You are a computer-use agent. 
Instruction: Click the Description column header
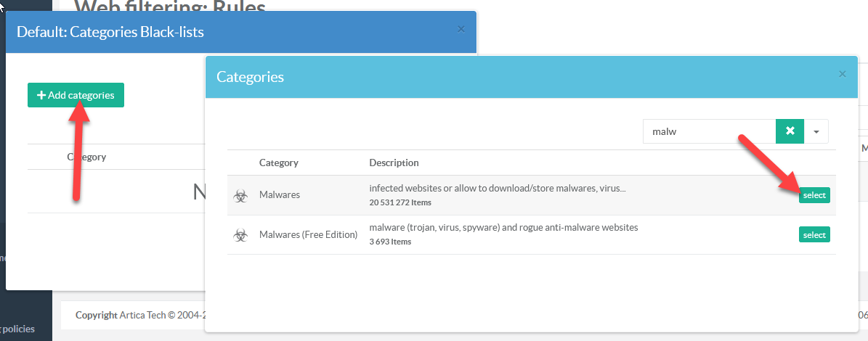point(394,163)
